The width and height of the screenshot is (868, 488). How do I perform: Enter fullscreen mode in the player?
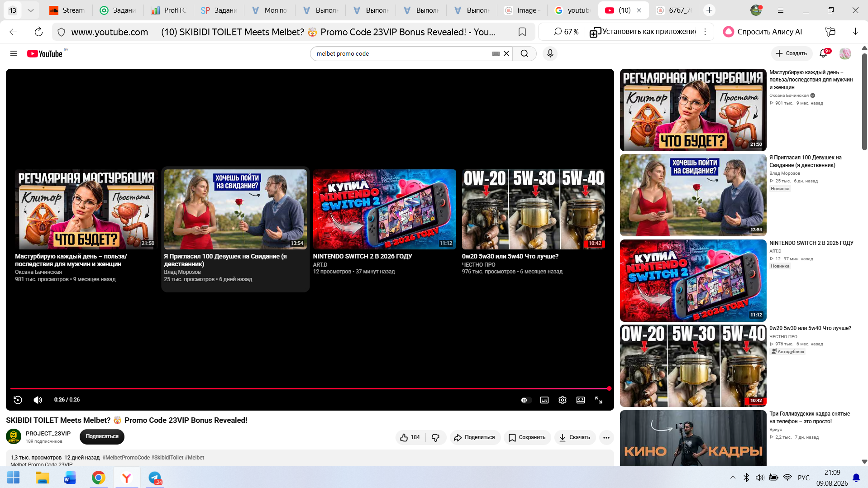tap(599, 400)
